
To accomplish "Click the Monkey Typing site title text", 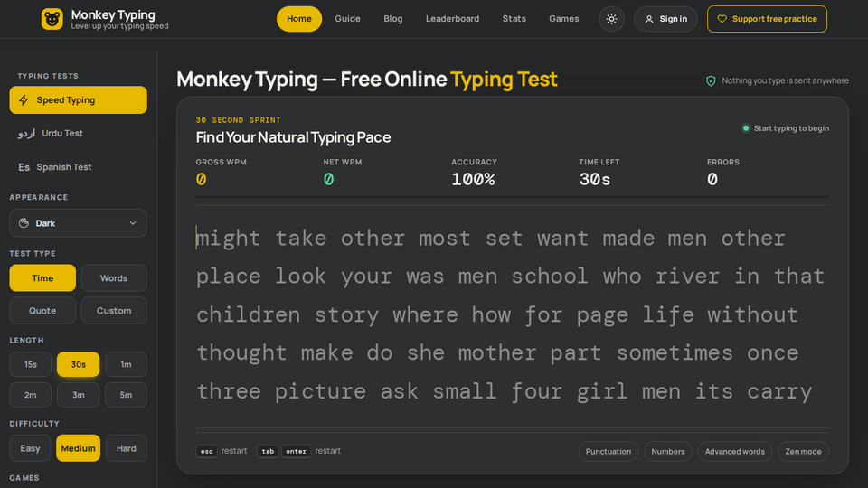I will tap(113, 15).
